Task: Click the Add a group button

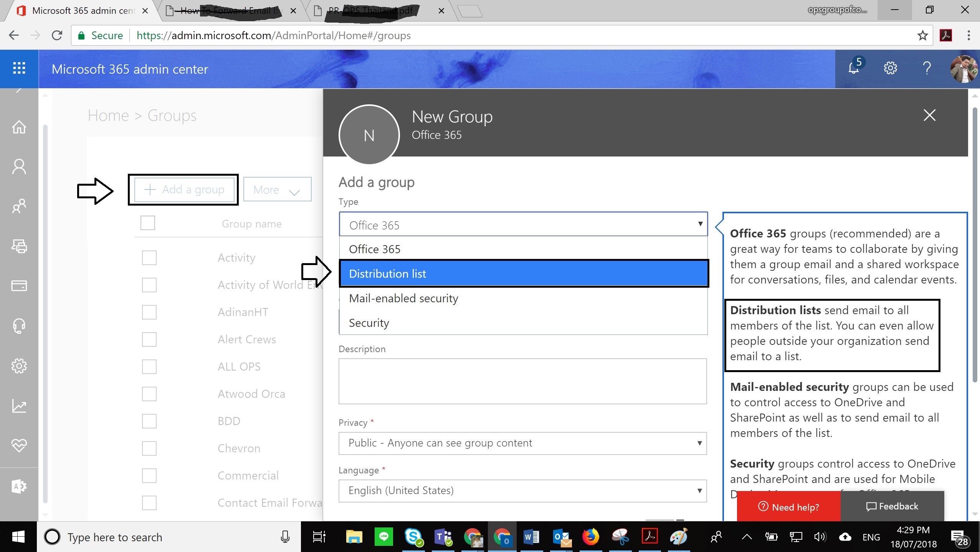Action: pyautogui.click(x=183, y=189)
